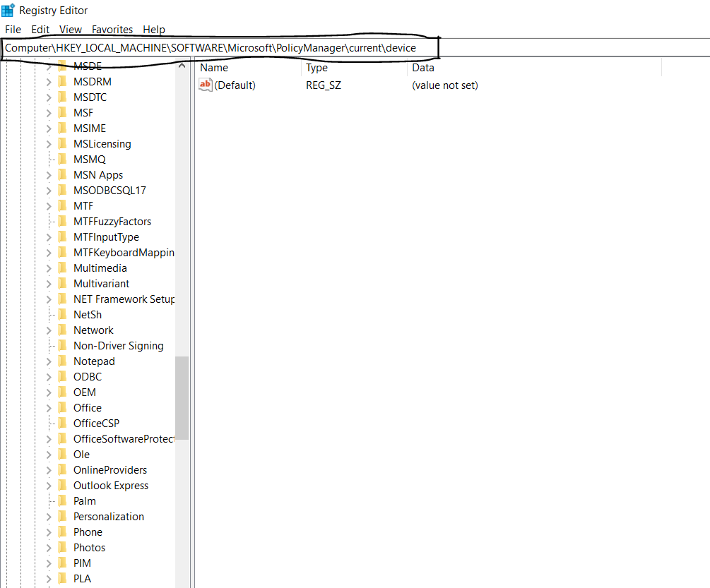Image resolution: width=710 pixels, height=588 pixels.
Task: Open the View menu
Action: click(71, 30)
